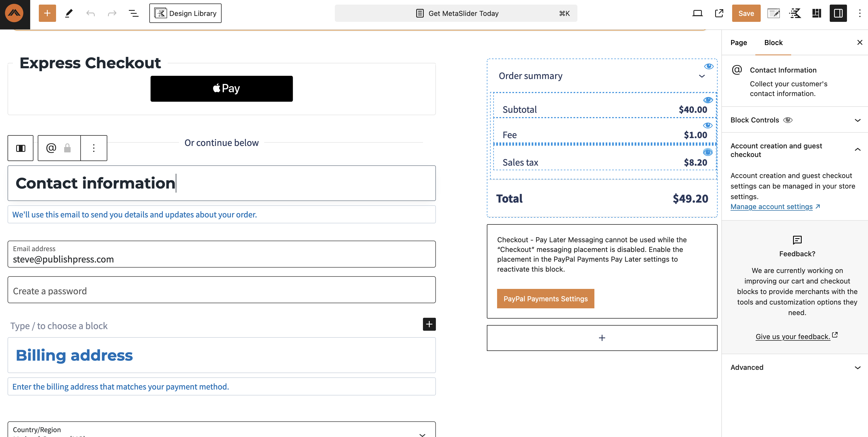Toggle visibility eye on Order summary
The height and width of the screenshot is (437, 868).
(x=709, y=66)
